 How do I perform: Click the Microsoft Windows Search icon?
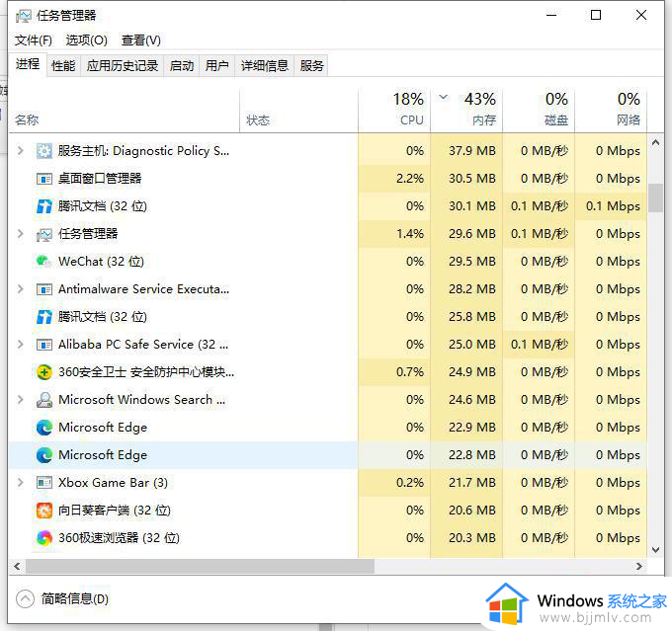[x=44, y=400]
